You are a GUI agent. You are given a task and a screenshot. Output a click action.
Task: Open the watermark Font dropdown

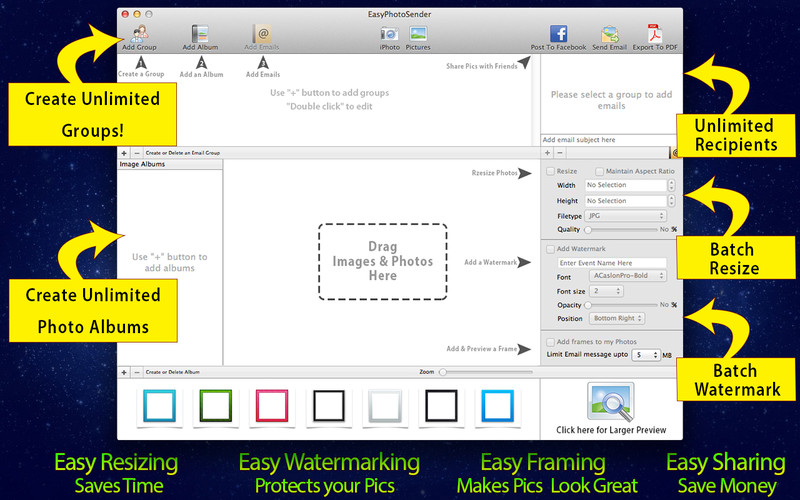click(x=628, y=276)
